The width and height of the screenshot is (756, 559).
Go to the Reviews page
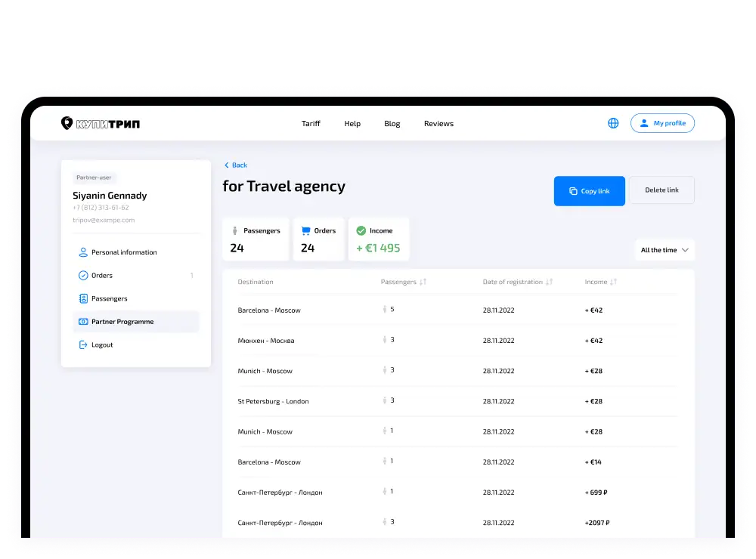coord(438,124)
